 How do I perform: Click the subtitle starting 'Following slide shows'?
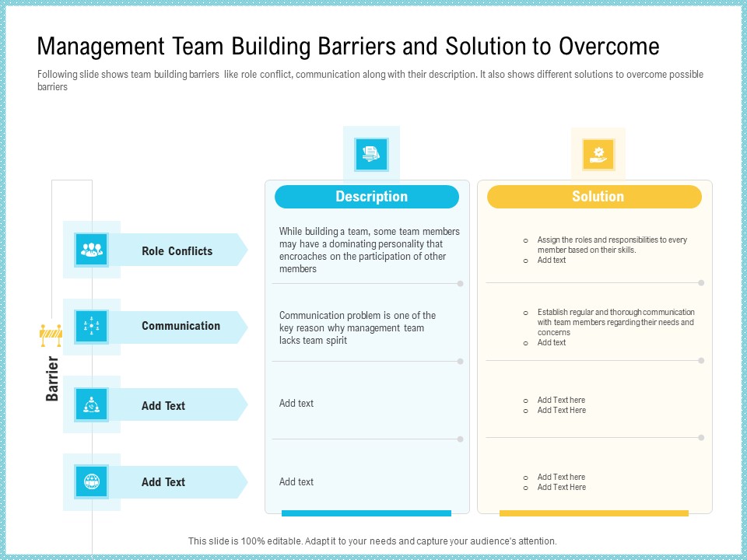(x=370, y=80)
